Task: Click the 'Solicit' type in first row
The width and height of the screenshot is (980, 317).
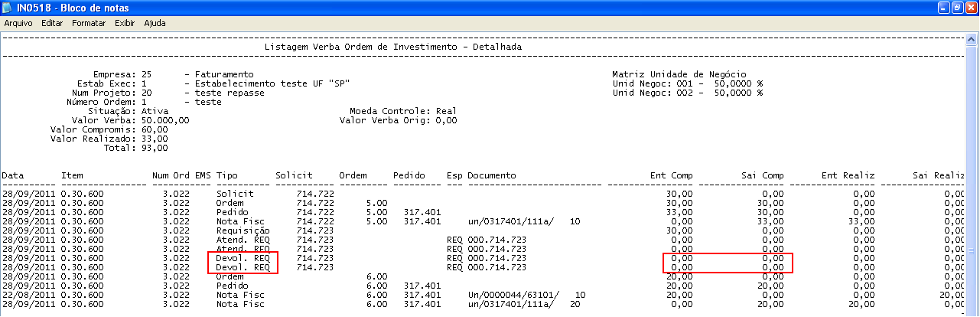Action: [235, 194]
